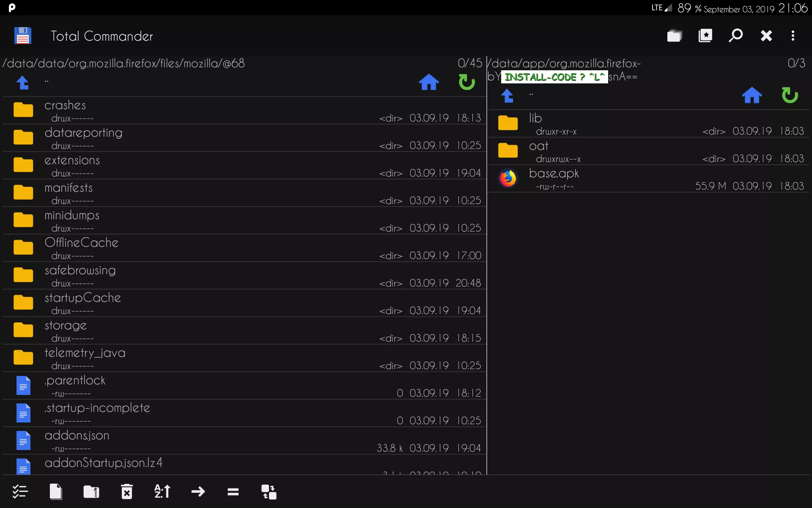Go up one level in left panel

click(23, 82)
